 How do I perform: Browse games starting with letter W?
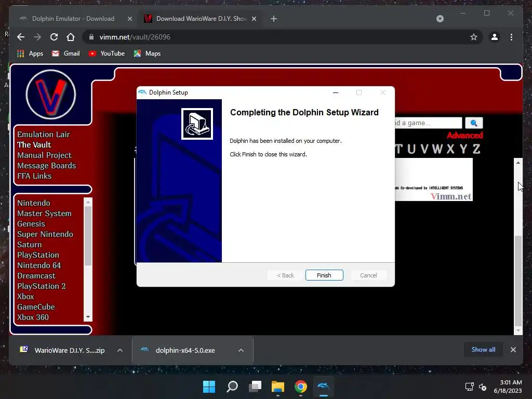coord(437,149)
